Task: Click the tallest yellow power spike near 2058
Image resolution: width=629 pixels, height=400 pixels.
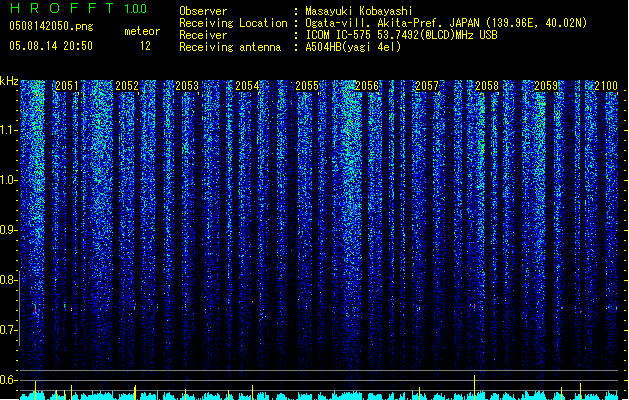Action: pyautogui.click(x=475, y=387)
